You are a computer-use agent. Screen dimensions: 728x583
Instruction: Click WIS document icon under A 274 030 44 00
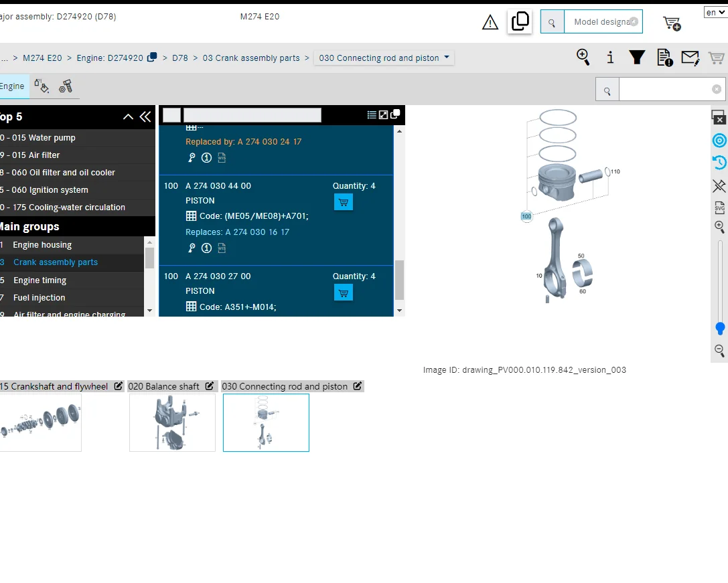[222, 248]
